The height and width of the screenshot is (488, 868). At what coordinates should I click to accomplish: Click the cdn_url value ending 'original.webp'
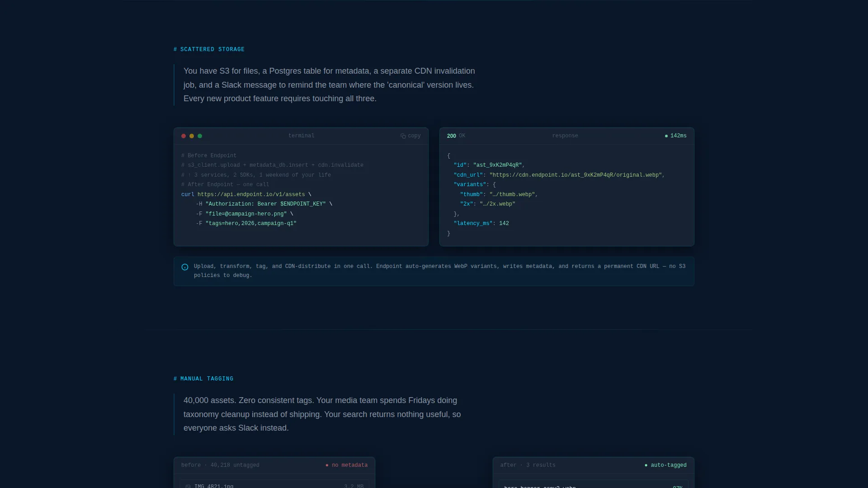(x=576, y=175)
